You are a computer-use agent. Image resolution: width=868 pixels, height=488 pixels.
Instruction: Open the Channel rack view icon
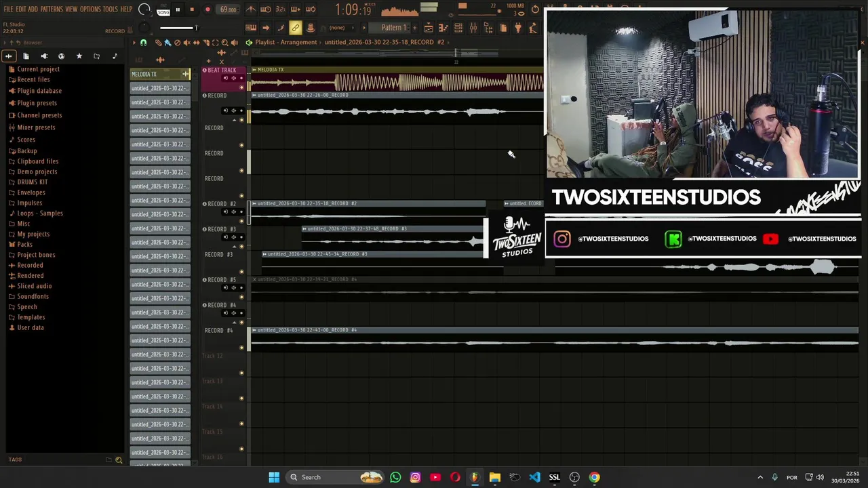click(458, 28)
